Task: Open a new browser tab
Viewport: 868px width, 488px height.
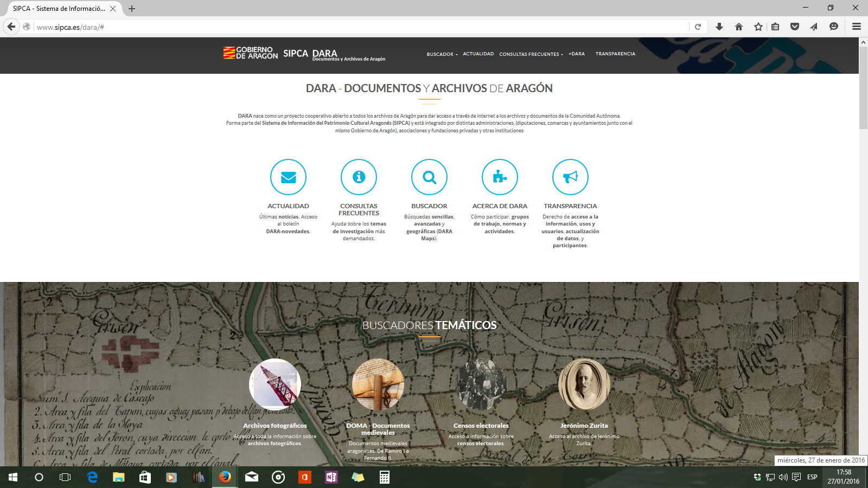Action: click(132, 9)
